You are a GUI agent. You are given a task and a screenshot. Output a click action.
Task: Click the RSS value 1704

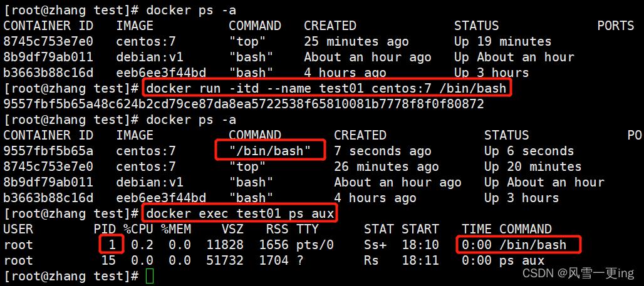(x=274, y=260)
